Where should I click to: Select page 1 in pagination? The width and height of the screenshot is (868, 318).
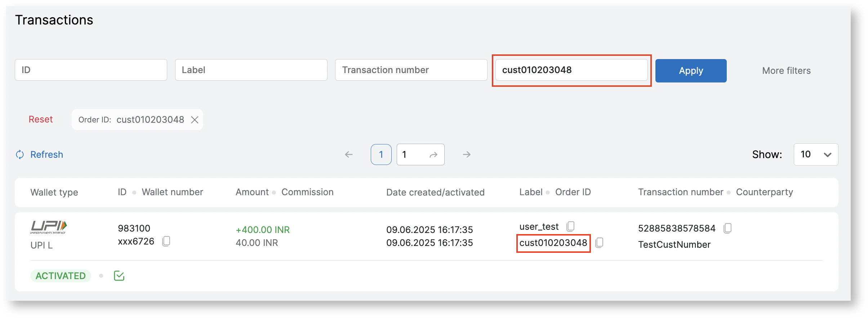click(381, 154)
